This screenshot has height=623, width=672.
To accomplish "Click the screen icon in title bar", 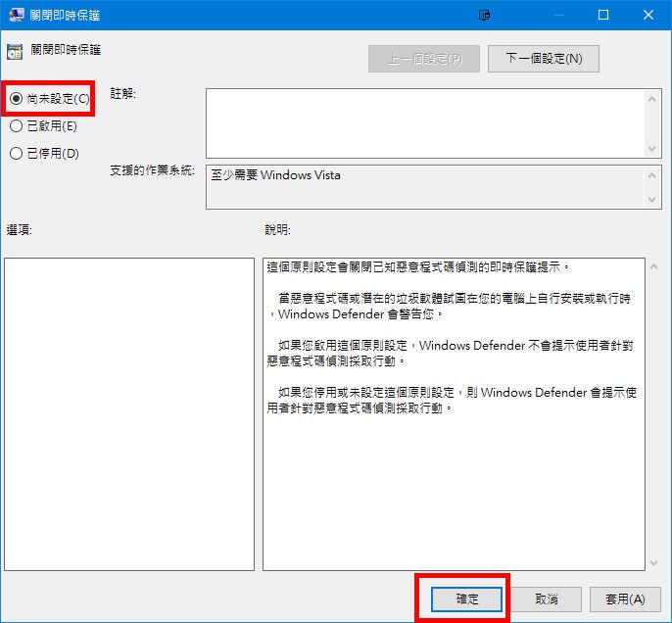I will [484, 15].
